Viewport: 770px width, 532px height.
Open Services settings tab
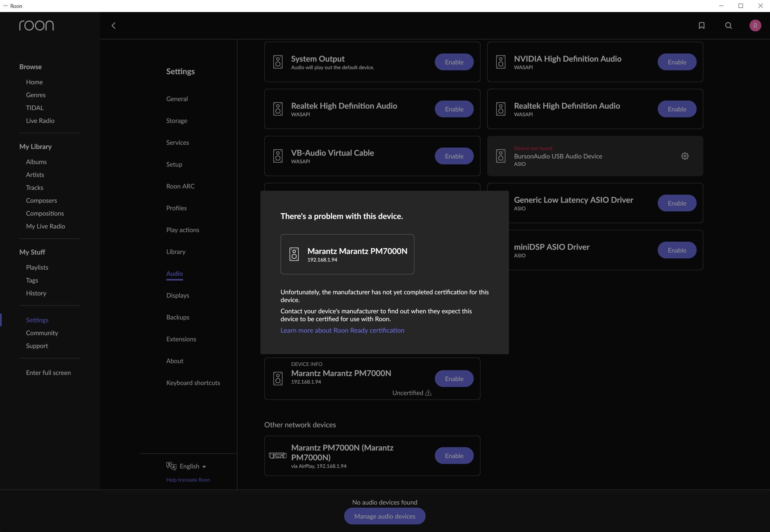[178, 143]
